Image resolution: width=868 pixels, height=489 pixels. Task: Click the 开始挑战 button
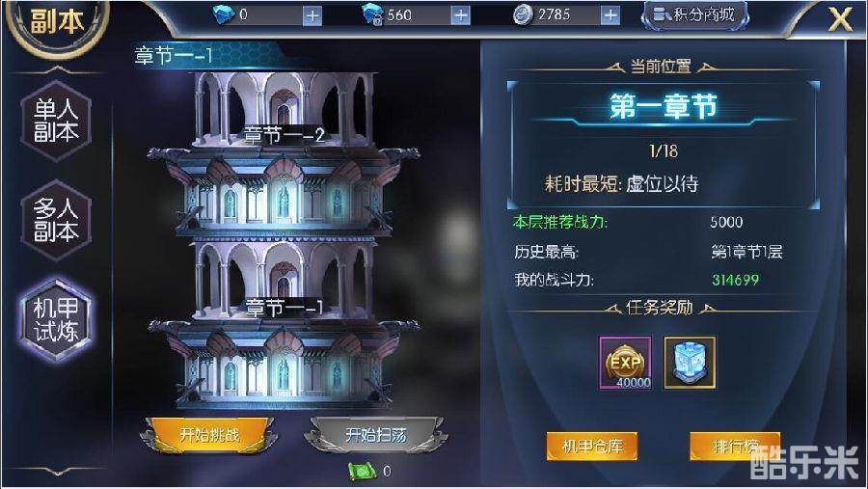point(209,435)
